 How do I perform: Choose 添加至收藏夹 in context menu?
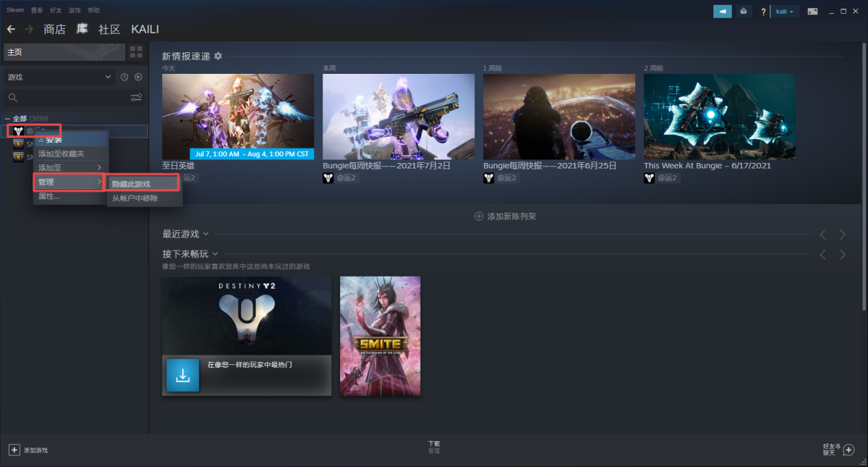pos(70,153)
